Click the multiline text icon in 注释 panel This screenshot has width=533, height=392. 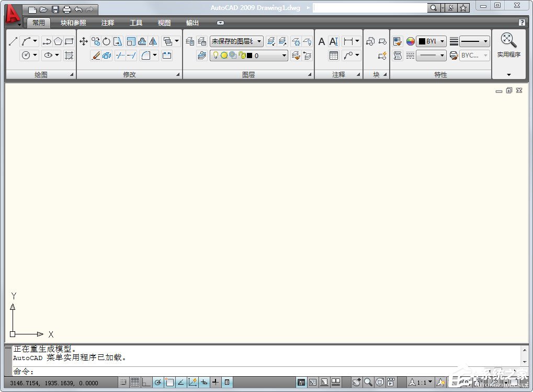(x=321, y=41)
